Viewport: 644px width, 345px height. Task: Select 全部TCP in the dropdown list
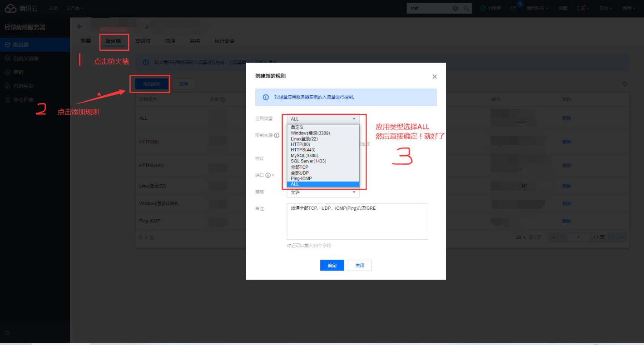pyautogui.click(x=323, y=167)
